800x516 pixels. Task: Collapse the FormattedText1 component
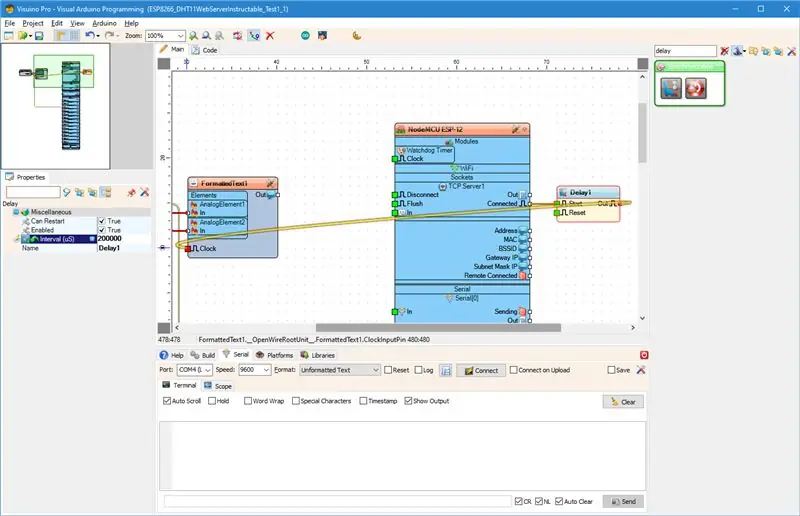pyautogui.click(x=193, y=183)
